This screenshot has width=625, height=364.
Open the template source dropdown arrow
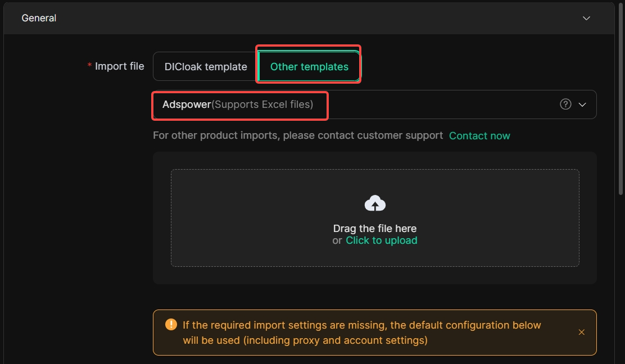(x=582, y=104)
